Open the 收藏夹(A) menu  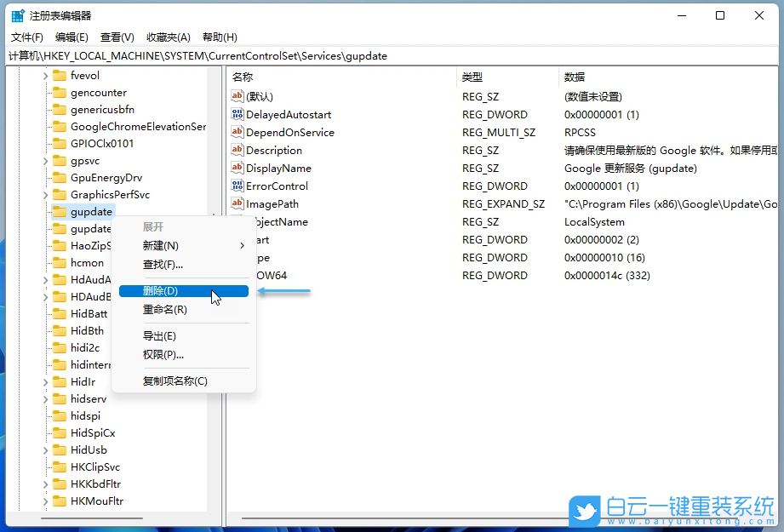coord(167,37)
